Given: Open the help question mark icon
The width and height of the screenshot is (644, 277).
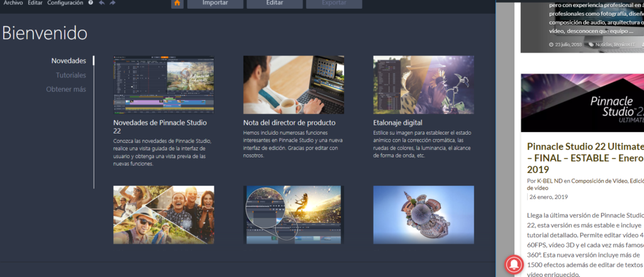Looking at the screenshot, I should pyautogui.click(x=91, y=3).
